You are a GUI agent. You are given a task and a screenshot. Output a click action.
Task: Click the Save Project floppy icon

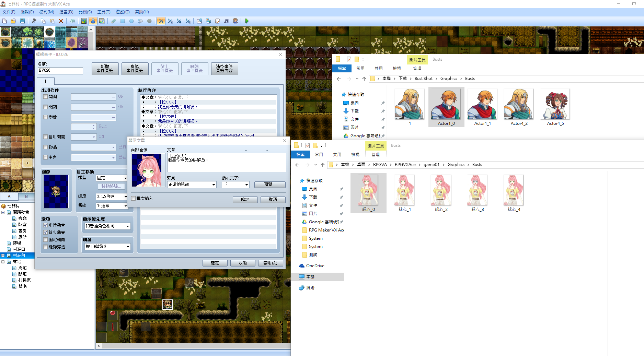22,21
